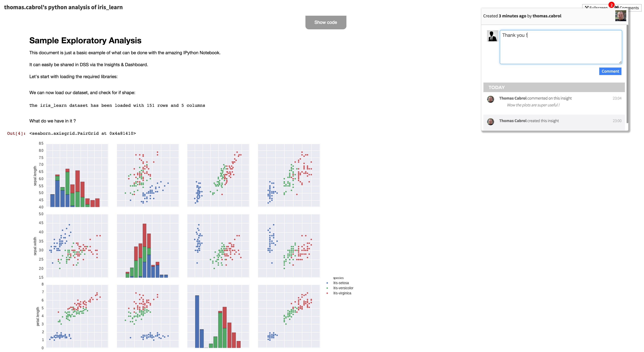Click thomas.cabrol's photo in the panel header
Image resolution: width=644 pixels, height=352 pixels.
click(x=620, y=16)
